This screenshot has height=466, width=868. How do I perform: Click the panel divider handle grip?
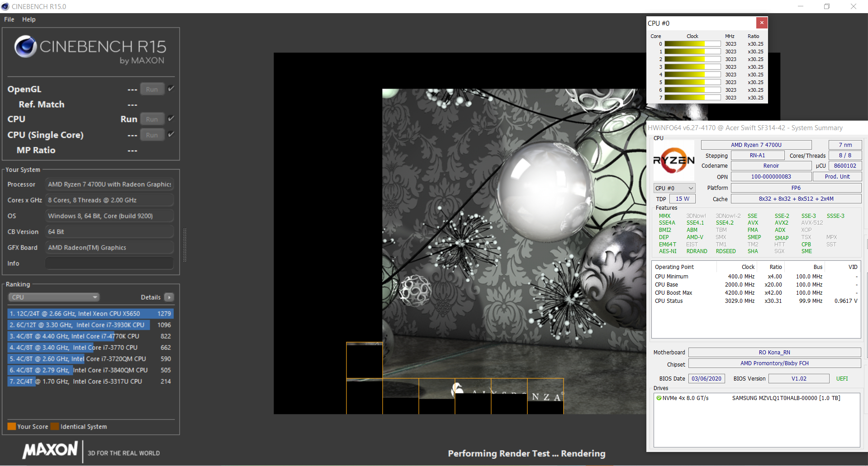[185, 245]
